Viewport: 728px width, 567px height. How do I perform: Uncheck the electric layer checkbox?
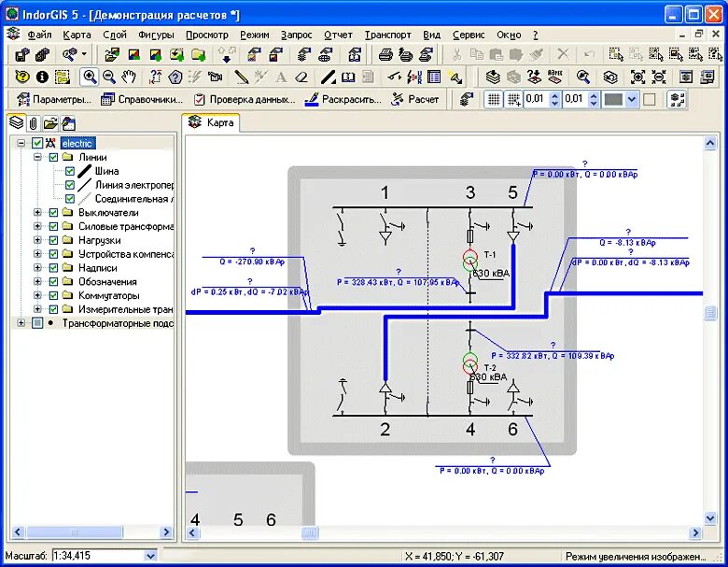(x=37, y=143)
